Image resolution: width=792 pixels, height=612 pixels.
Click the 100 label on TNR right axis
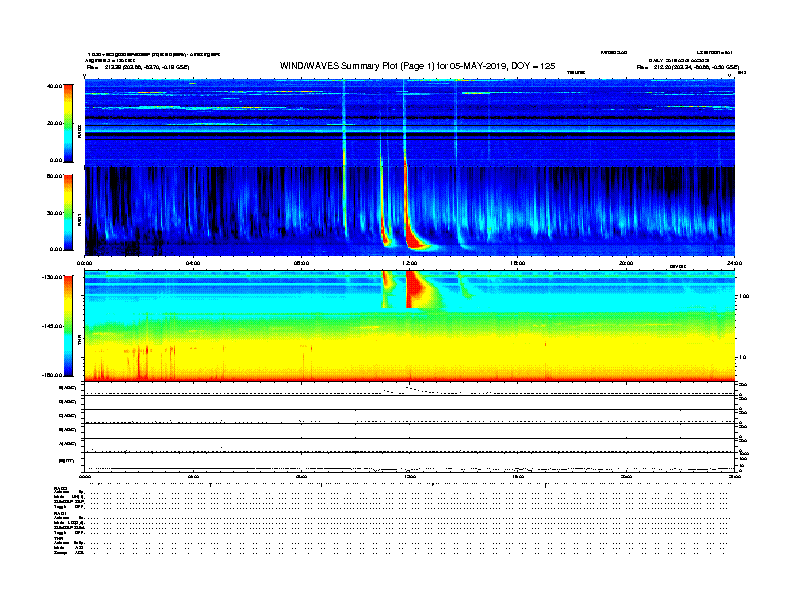coord(744,296)
